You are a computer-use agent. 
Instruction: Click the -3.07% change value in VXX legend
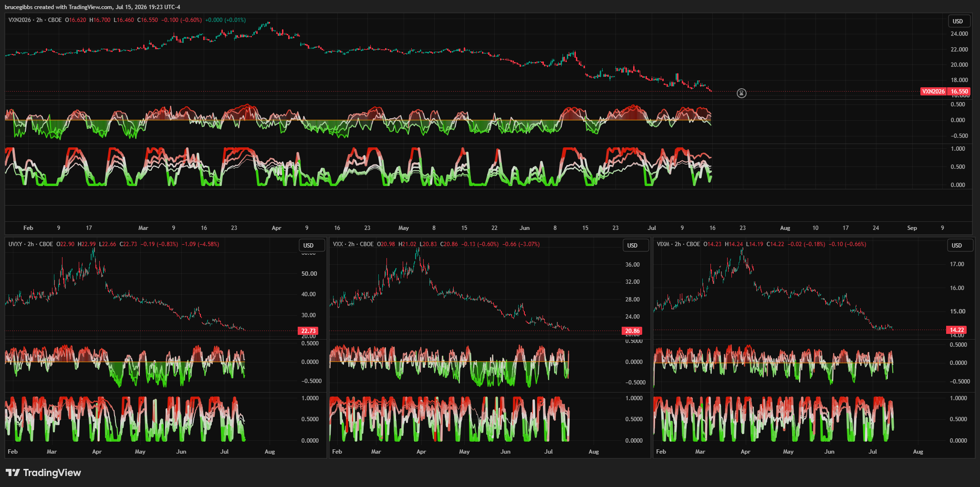529,244
